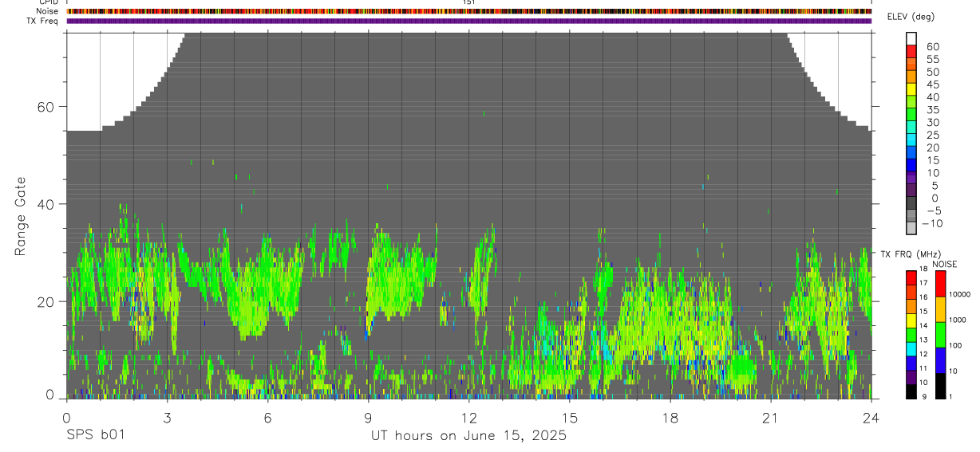The image size is (980, 452).
Task: Click the '100' value in NOISE legend
Action: coord(957,345)
